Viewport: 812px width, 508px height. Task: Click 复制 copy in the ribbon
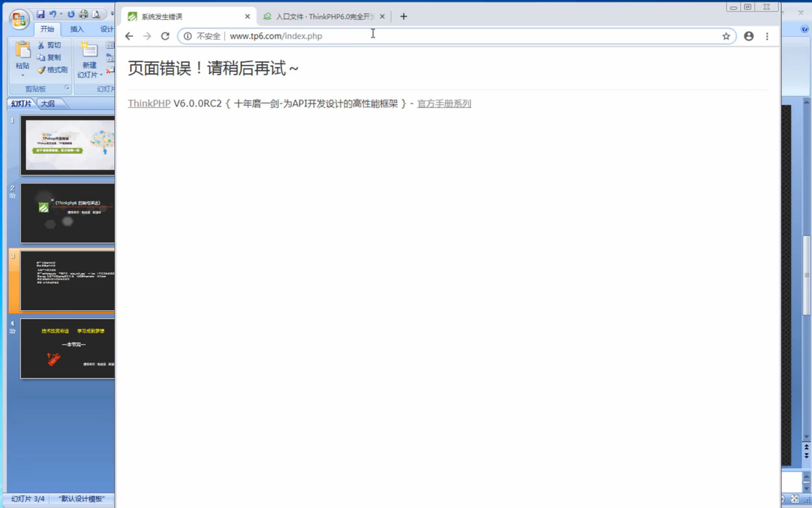click(x=49, y=58)
